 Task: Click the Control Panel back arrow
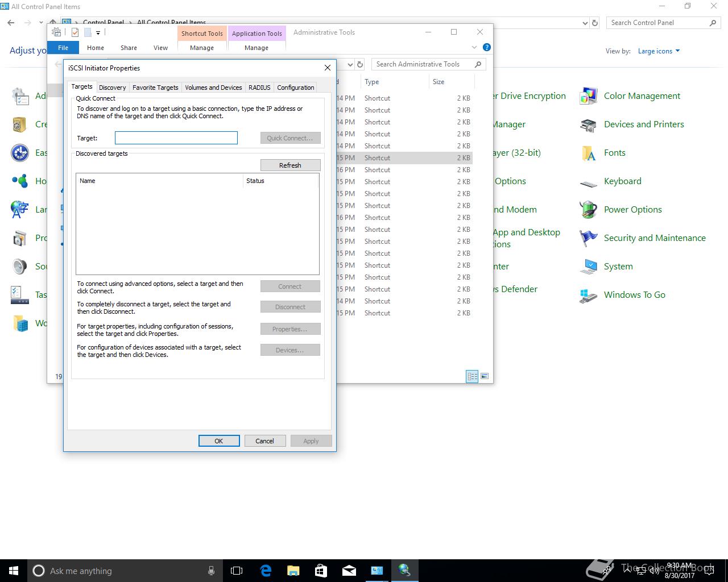[x=11, y=23]
